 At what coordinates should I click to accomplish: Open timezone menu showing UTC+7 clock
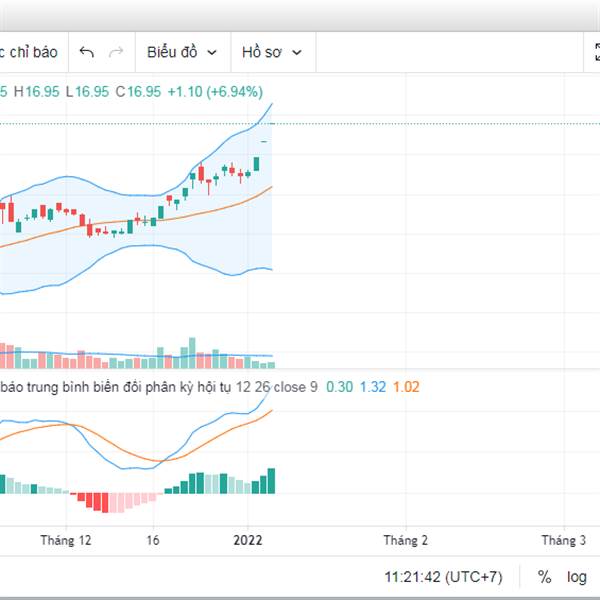point(443,577)
